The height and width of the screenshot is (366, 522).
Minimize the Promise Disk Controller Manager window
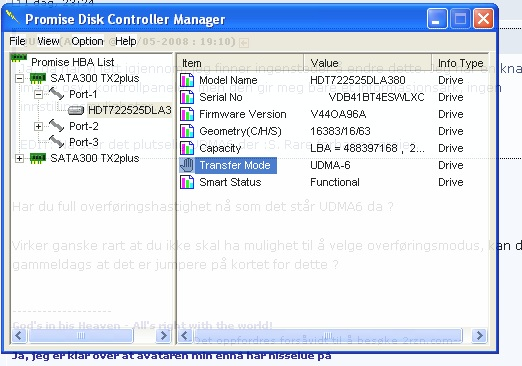pyautogui.click(x=437, y=19)
